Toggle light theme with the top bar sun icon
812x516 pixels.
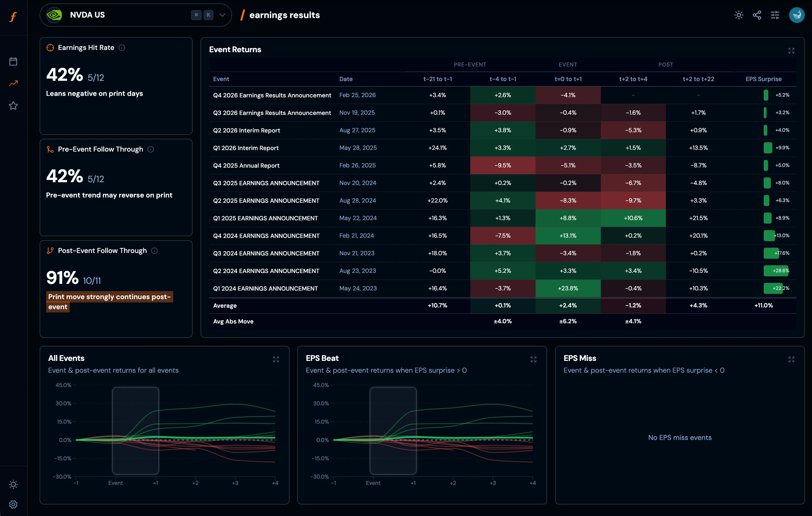[x=738, y=15]
